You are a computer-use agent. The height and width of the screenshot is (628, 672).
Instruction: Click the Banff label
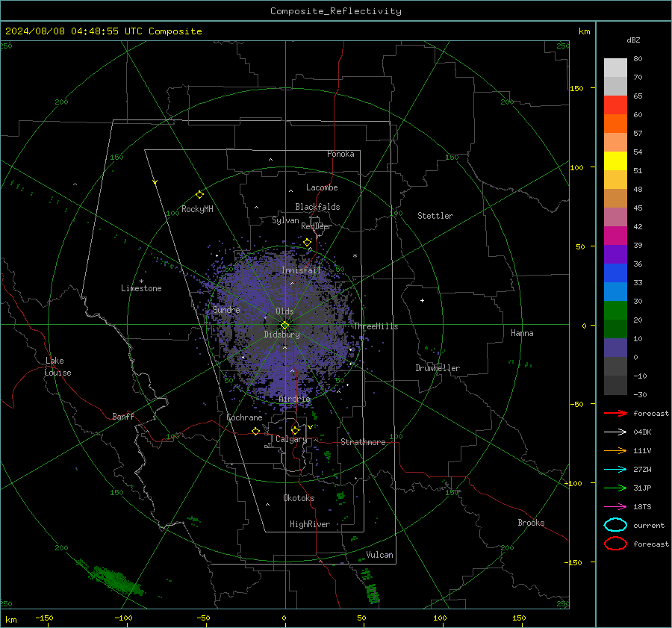click(x=123, y=417)
